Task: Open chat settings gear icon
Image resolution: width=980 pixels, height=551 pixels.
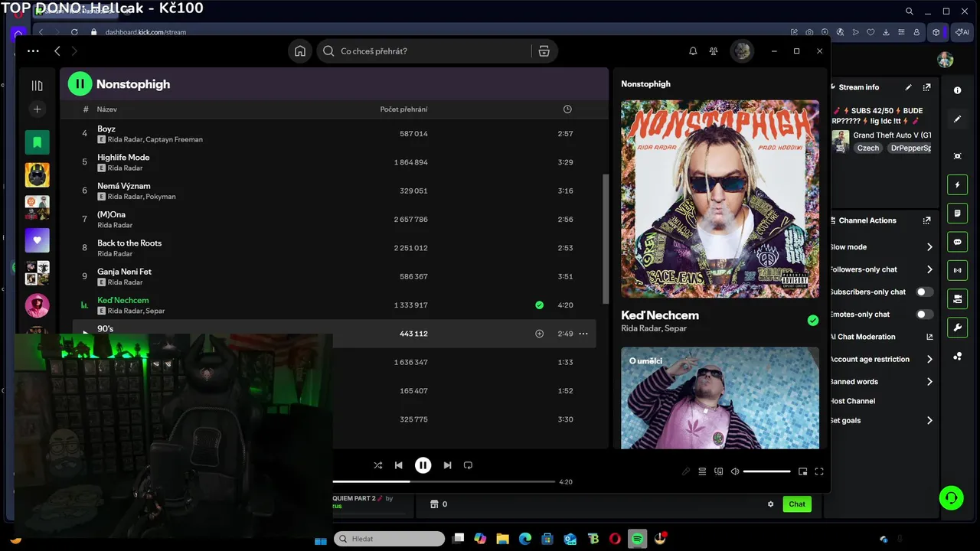Action: pyautogui.click(x=770, y=504)
